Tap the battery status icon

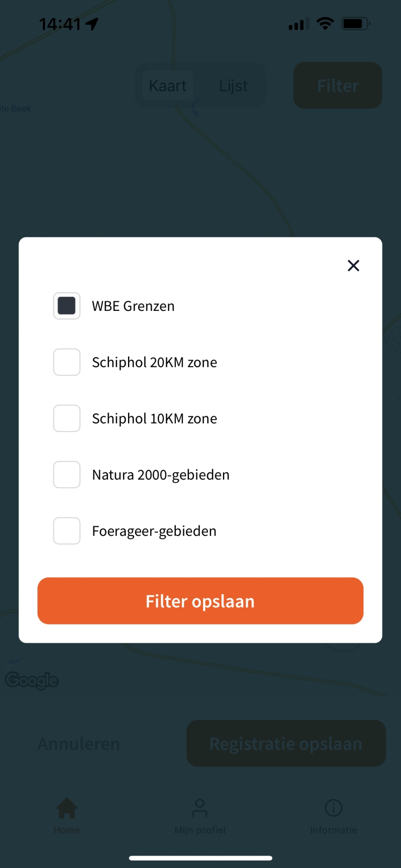point(355,24)
